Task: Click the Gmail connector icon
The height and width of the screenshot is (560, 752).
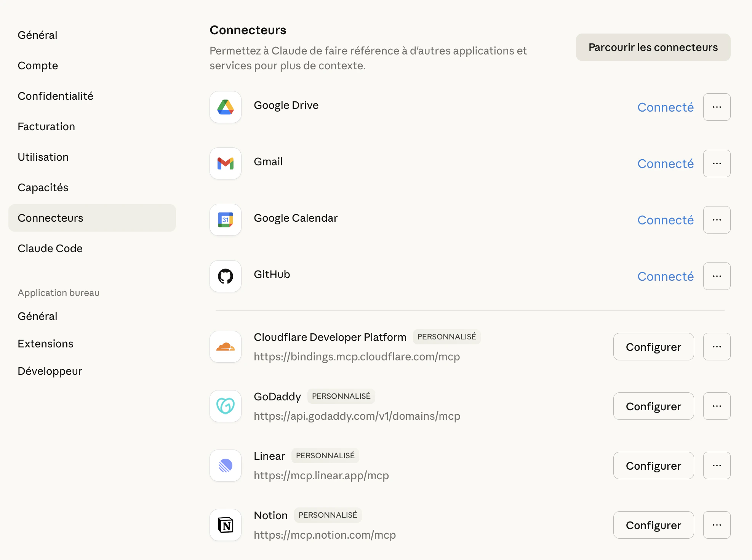Action: point(225,163)
